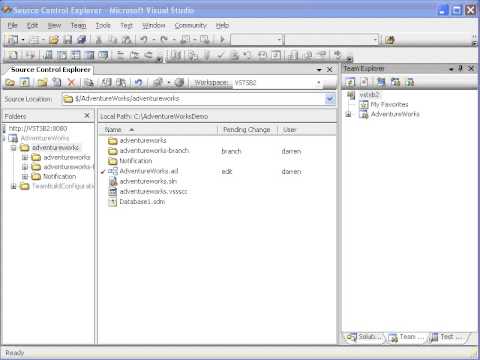Image resolution: width=480 pixels, height=360 pixels.
Task: Click Refresh icon in Source Control Explorer toolbar
Action: click(25, 82)
